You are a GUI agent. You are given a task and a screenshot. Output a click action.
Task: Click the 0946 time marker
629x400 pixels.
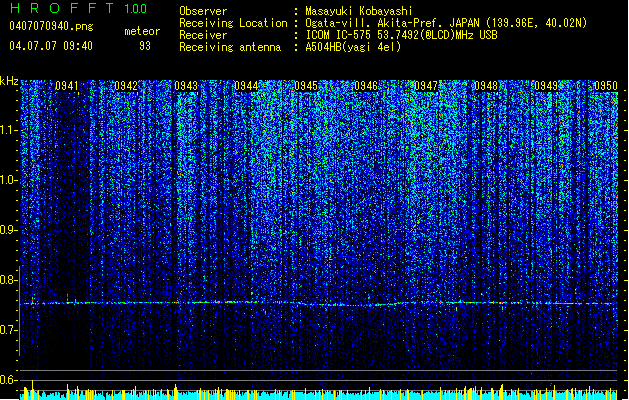coord(366,86)
